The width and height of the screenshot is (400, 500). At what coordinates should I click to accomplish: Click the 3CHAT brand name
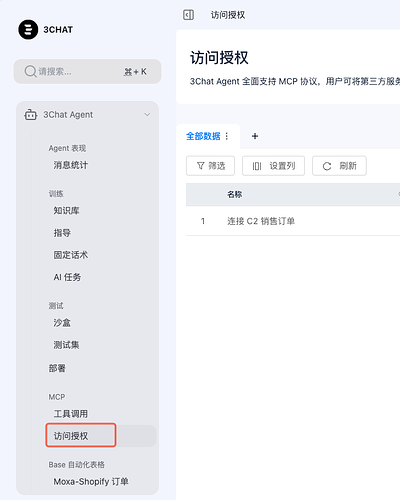coord(58,30)
